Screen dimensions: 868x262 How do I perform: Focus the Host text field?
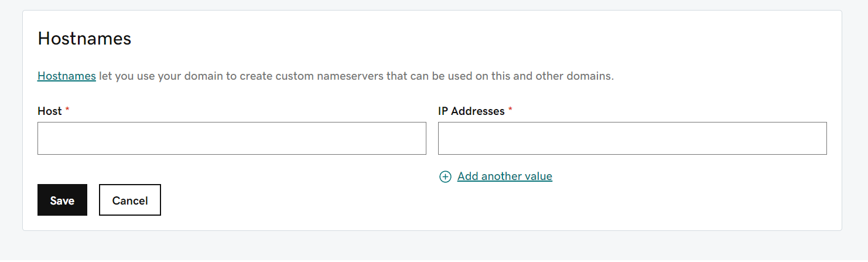[231, 138]
